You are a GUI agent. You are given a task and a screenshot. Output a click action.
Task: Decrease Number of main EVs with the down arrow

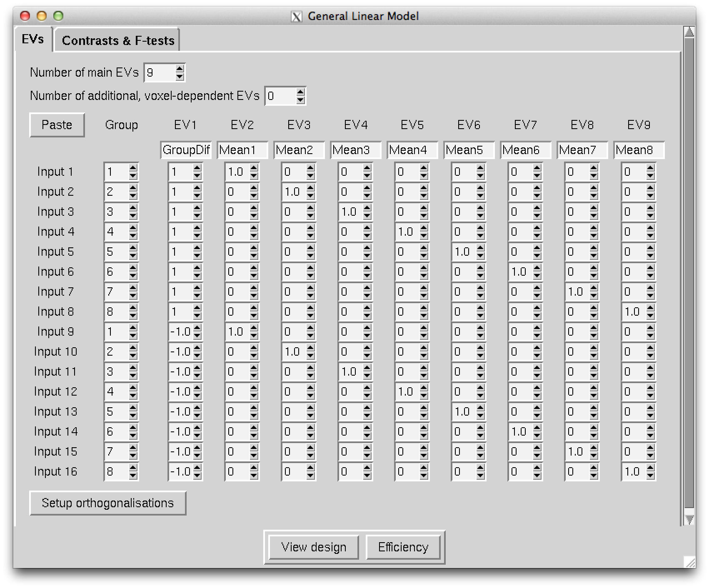180,76
